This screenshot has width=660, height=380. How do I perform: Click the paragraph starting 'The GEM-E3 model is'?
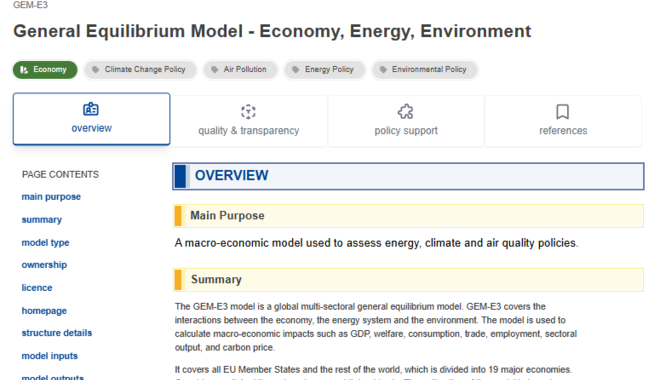pos(376,327)
